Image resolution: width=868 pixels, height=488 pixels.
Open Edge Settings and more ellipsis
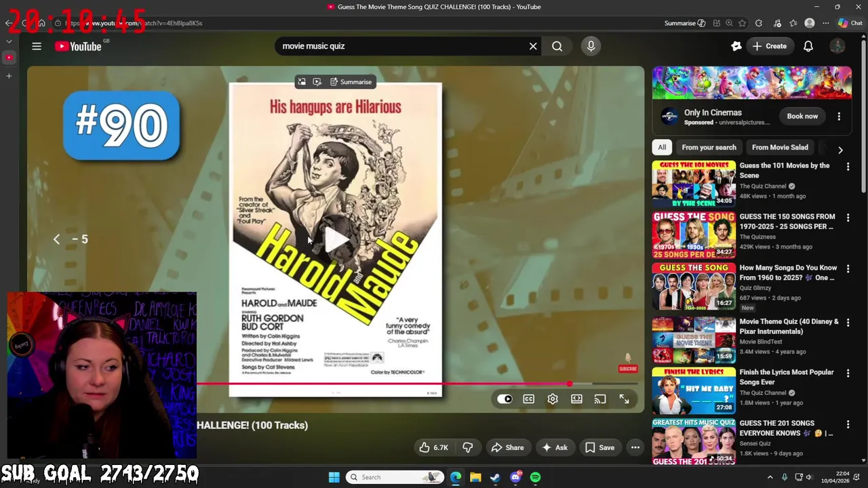pos(826,23)
